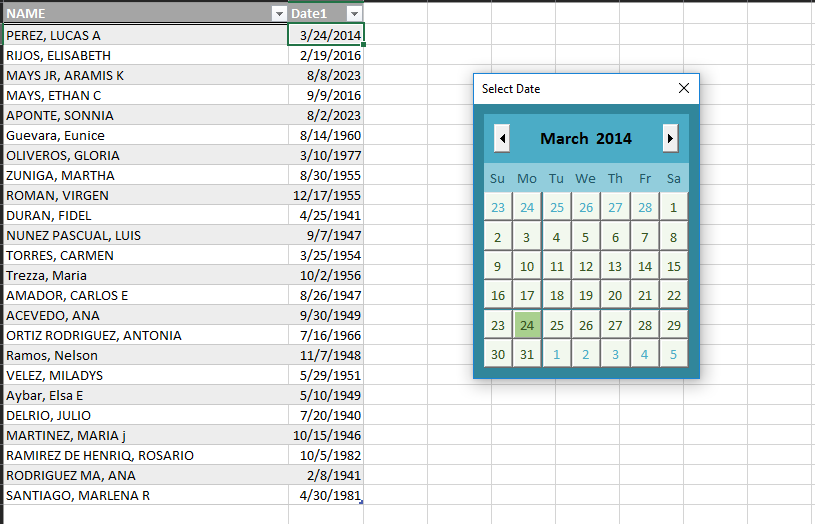The width and height of the screenshot is (815, 524).
Task: Select the cell OLIVEROS, GLORIA
Action: 146,155
